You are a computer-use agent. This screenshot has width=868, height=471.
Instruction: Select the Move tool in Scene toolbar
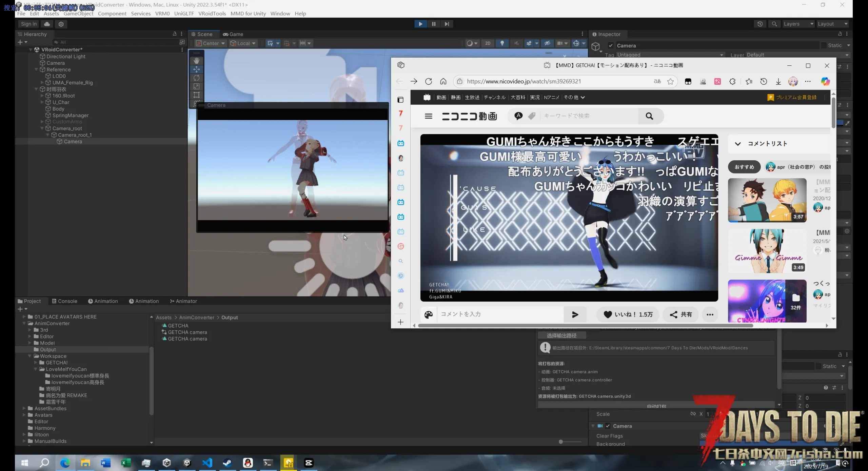197,69
